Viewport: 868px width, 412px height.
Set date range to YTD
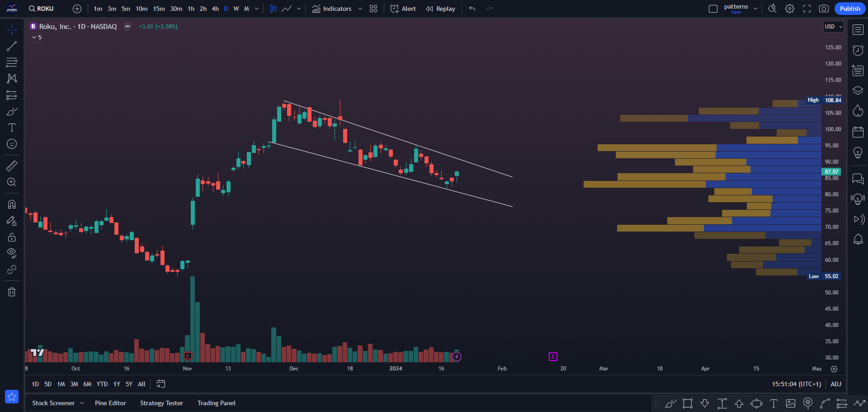click(x=102, y=384)
